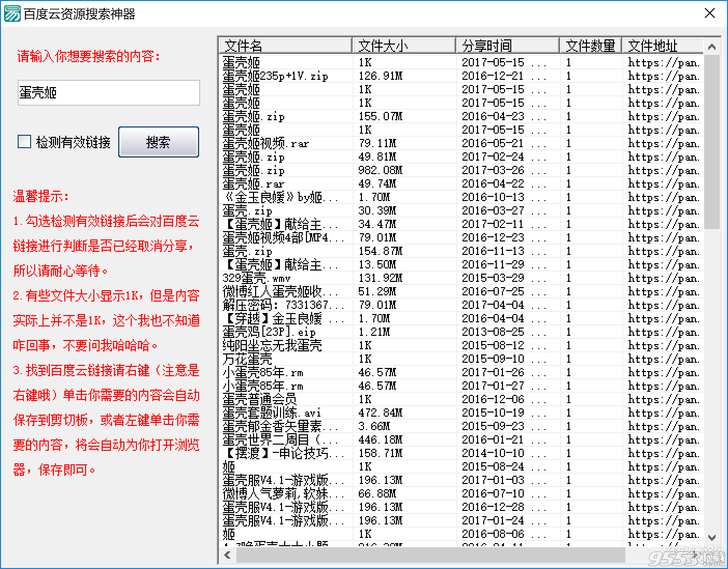Click the vertical scrollbar up arrow

(712, 47)
